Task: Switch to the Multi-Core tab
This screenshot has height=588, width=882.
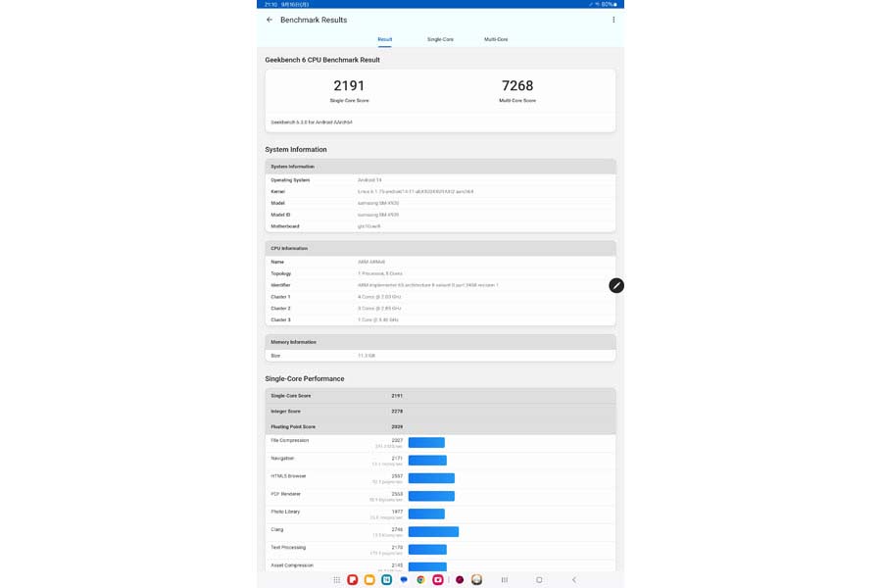Action: 496,39
